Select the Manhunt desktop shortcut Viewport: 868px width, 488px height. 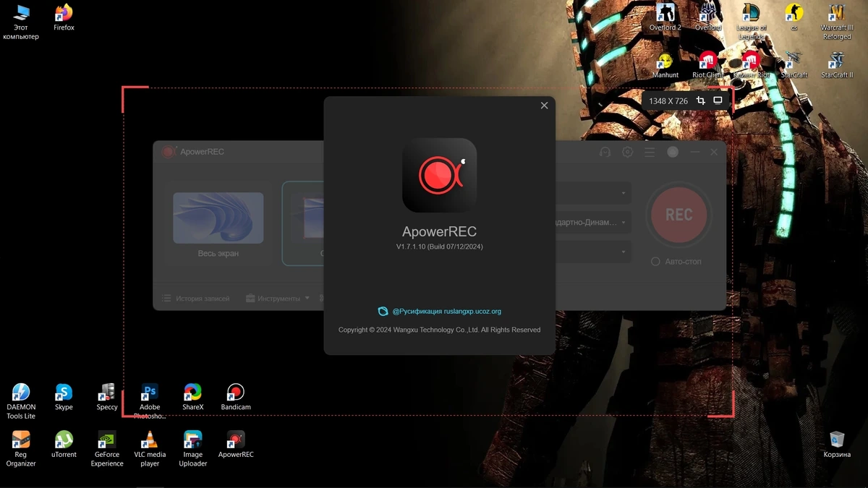coord(665,65)
